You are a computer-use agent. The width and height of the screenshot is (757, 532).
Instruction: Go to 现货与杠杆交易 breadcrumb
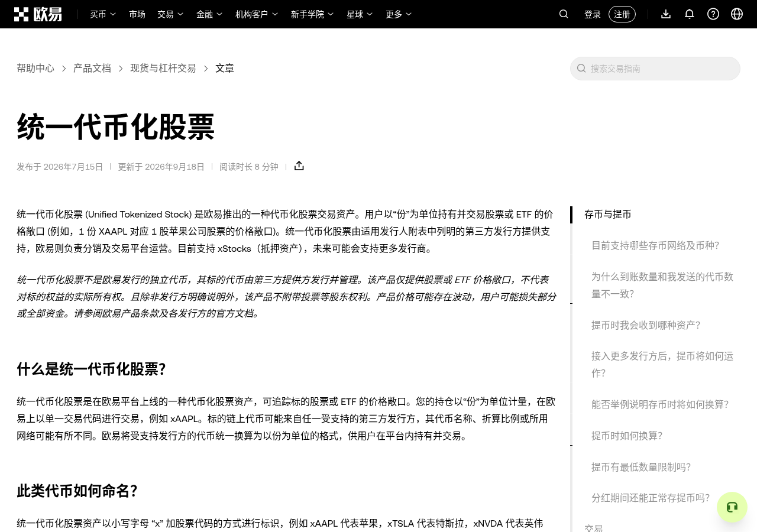(x=163, y=68)
